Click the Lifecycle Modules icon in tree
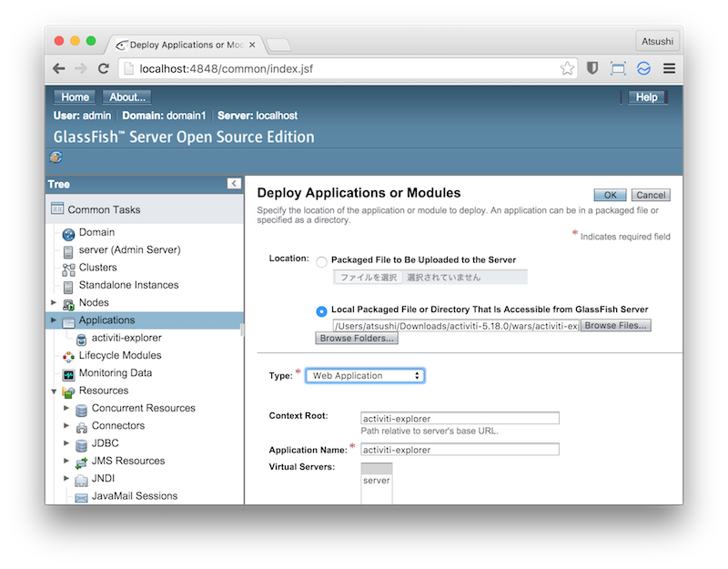 68,356
